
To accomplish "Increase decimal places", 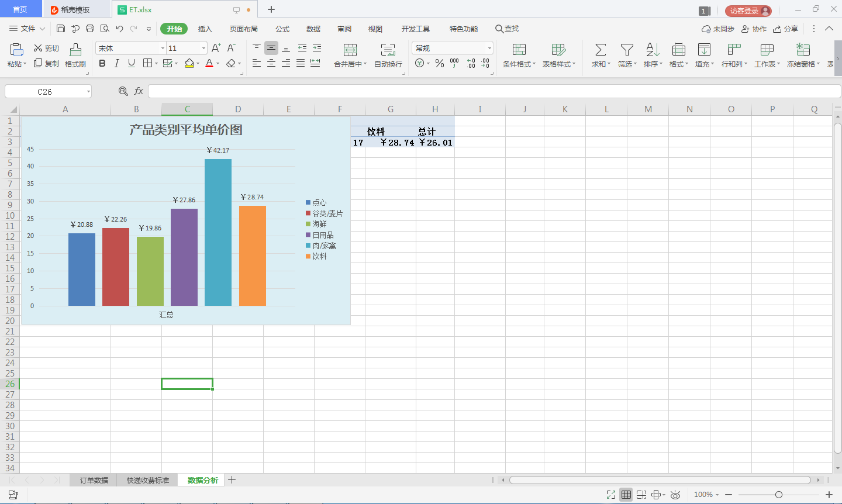I will (471, 63).
